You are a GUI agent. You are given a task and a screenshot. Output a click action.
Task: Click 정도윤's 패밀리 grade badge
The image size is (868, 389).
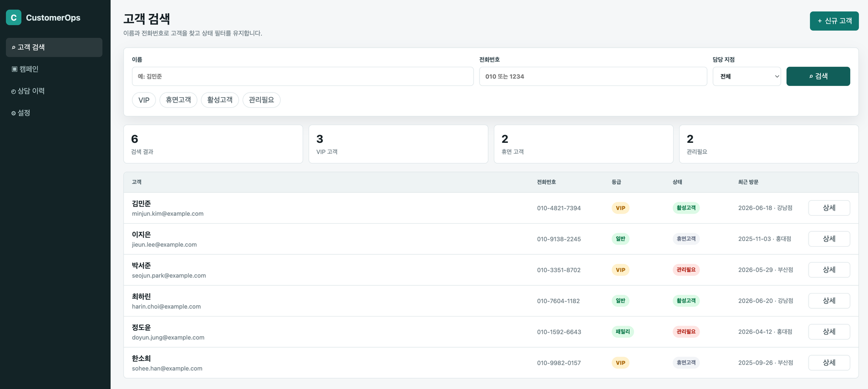point(623,332)
